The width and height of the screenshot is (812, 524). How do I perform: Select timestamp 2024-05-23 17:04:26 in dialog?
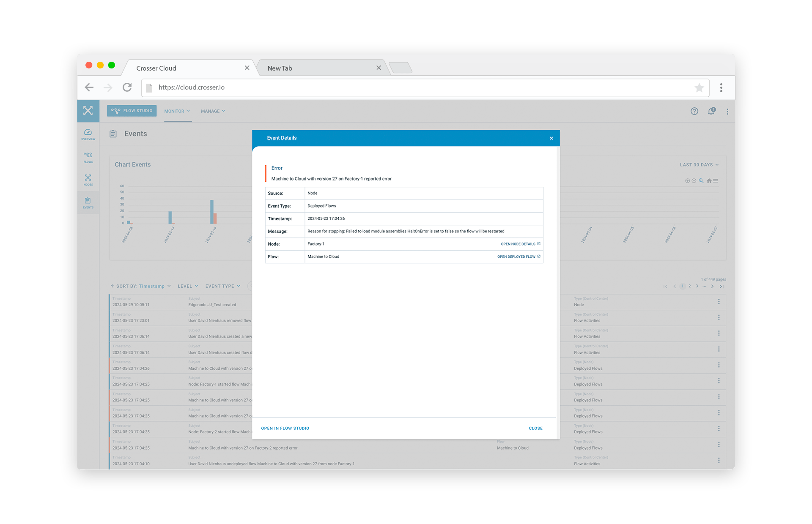(x=326, y=219)
